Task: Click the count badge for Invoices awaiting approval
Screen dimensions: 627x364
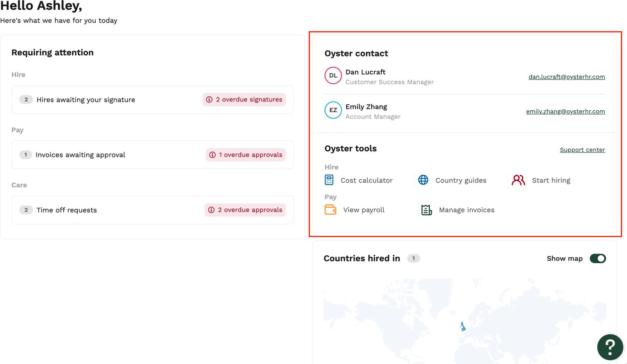Action: tap(25, 155)
